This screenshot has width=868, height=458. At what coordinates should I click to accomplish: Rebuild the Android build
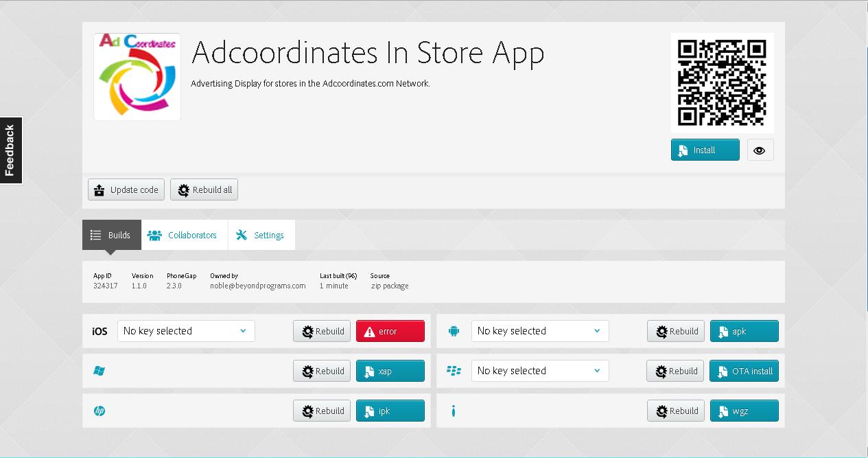click(676, 331)
